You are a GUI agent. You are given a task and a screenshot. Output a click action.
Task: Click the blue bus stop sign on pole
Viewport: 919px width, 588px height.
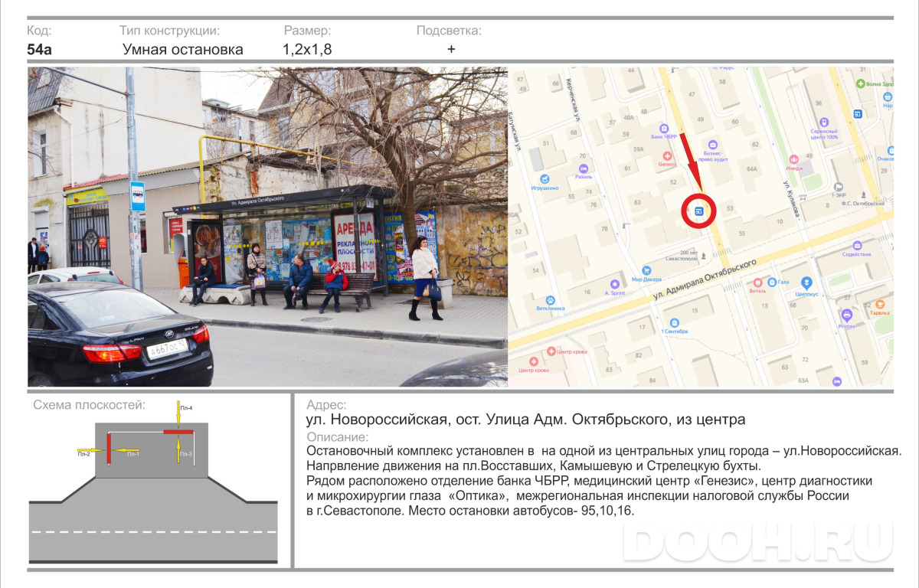point(137,197)
